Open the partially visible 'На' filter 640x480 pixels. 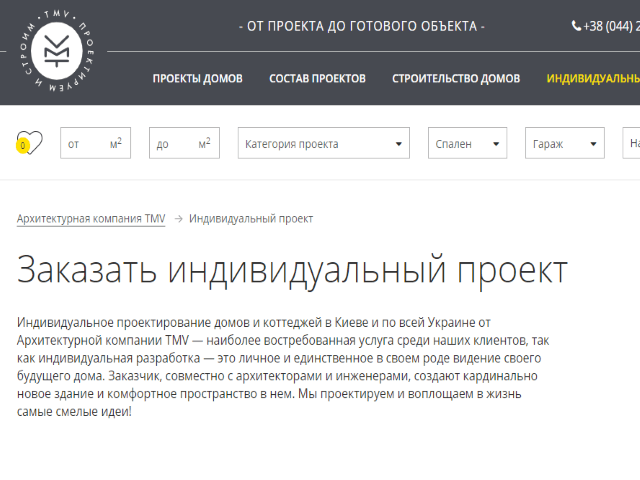click(x=631, y=143)
